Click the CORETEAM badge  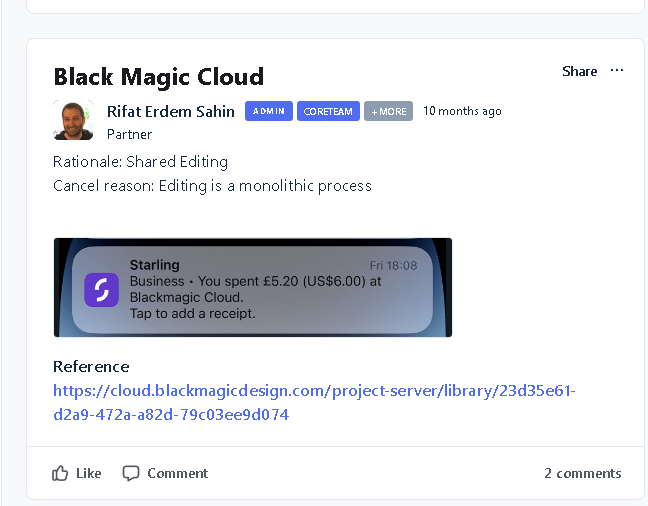[x=328, y=111]
